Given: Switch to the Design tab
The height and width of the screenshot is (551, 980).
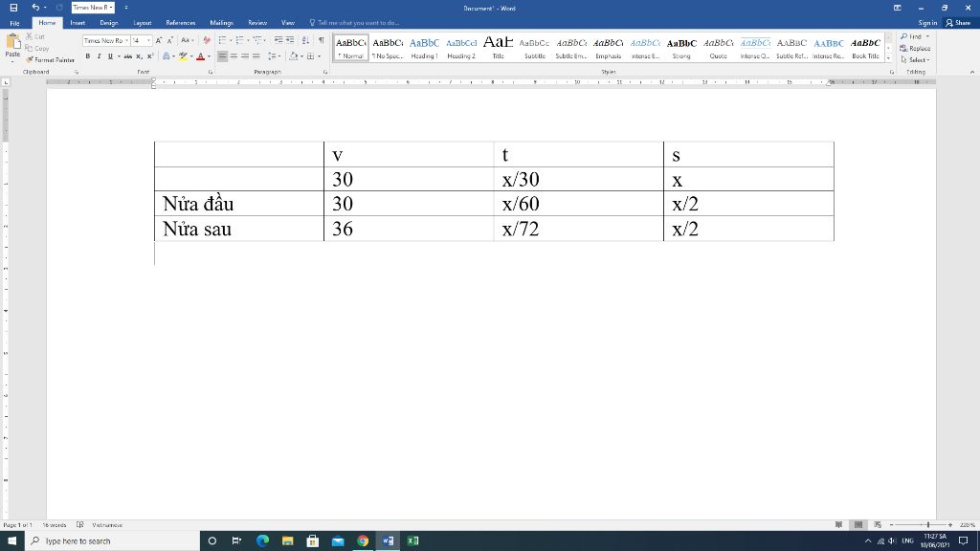Looking at the screenshot, I should tap(109, 23).
